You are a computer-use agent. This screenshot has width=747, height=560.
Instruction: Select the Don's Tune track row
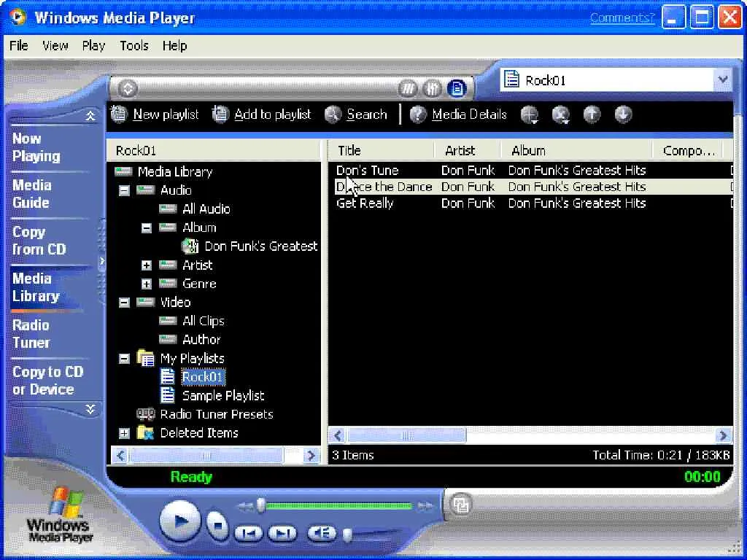point(533,171)
